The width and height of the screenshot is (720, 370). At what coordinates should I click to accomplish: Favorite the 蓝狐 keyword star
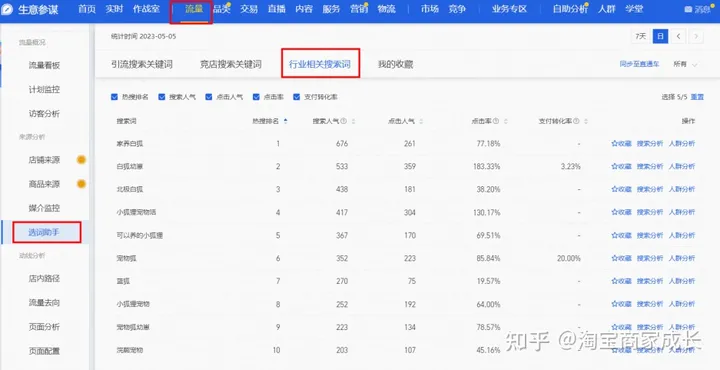pos(614,281)
